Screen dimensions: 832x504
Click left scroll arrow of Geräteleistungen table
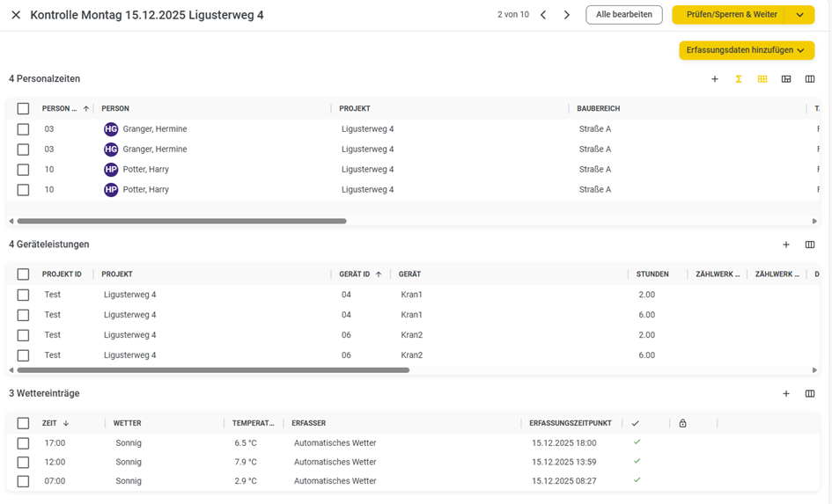coord(11,370)
